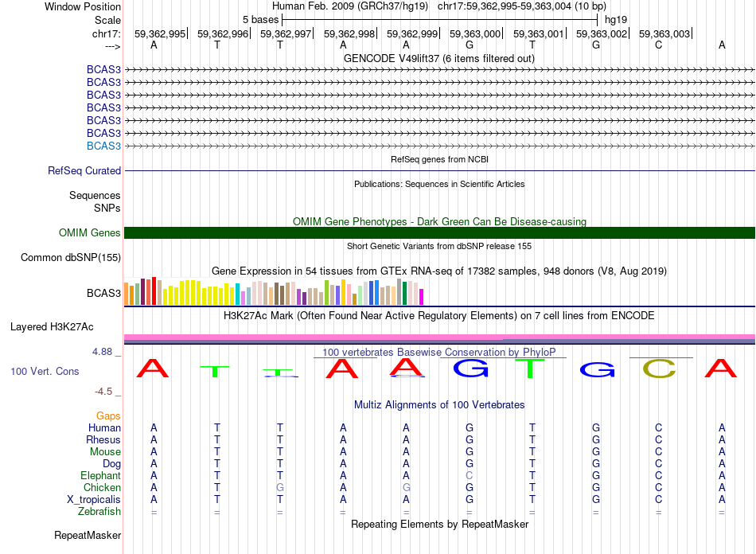The width and height of the screenshot is (756, 554).
Task: Click the 100 vertebrates PhyloP conservation title
Action: (x=439, y=353)
